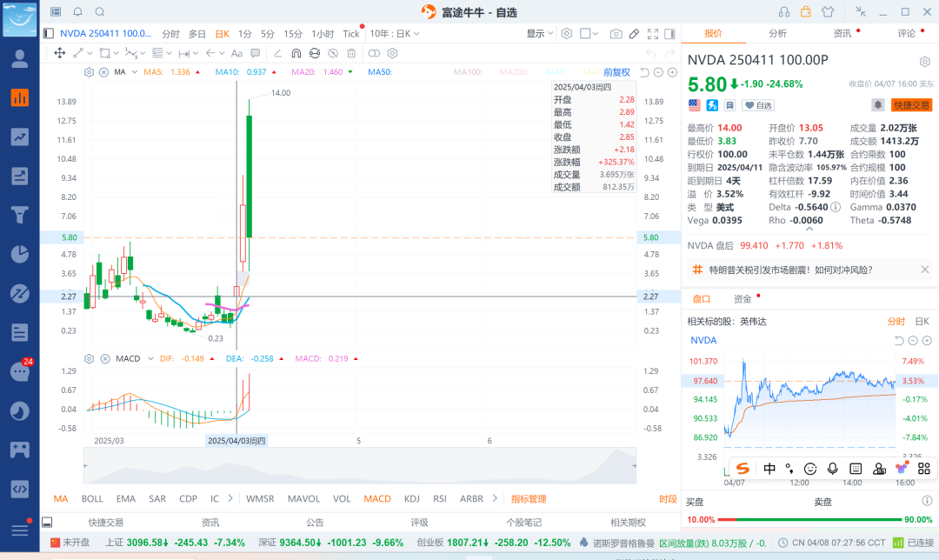This screenshot has height=560, width=939.
Task: Open the search magnifier in title bar
Action: pyautogui.click(x=100, y=12)
